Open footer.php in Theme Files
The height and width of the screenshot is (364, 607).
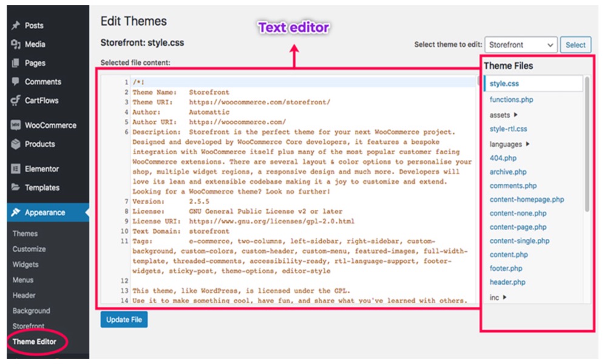(x=506, y=269)
